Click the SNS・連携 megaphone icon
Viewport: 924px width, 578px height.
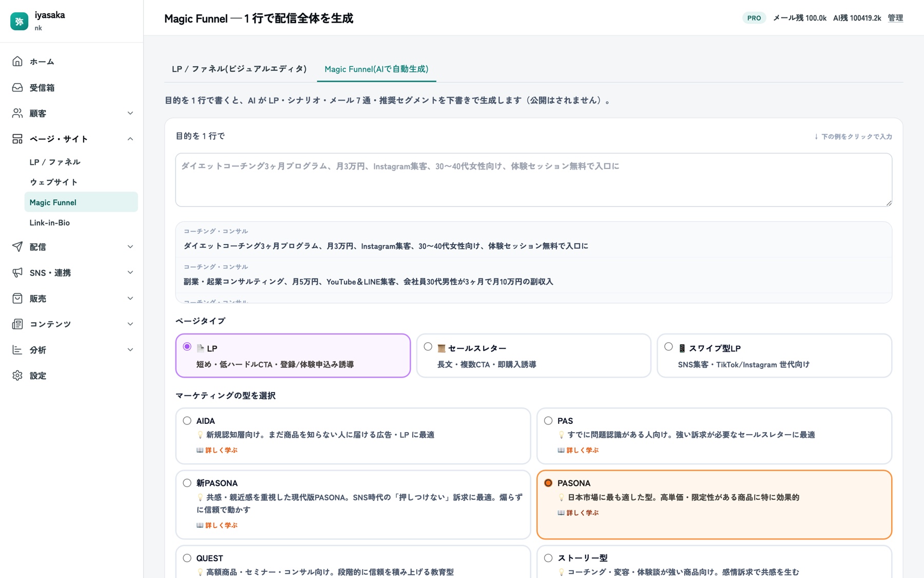(x=17, y=272)
